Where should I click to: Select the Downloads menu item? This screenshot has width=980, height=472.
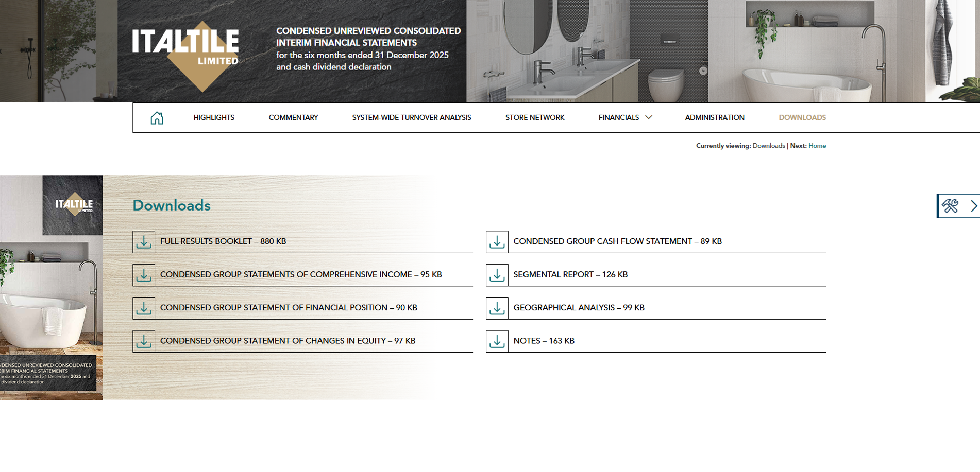coord(802,117)
